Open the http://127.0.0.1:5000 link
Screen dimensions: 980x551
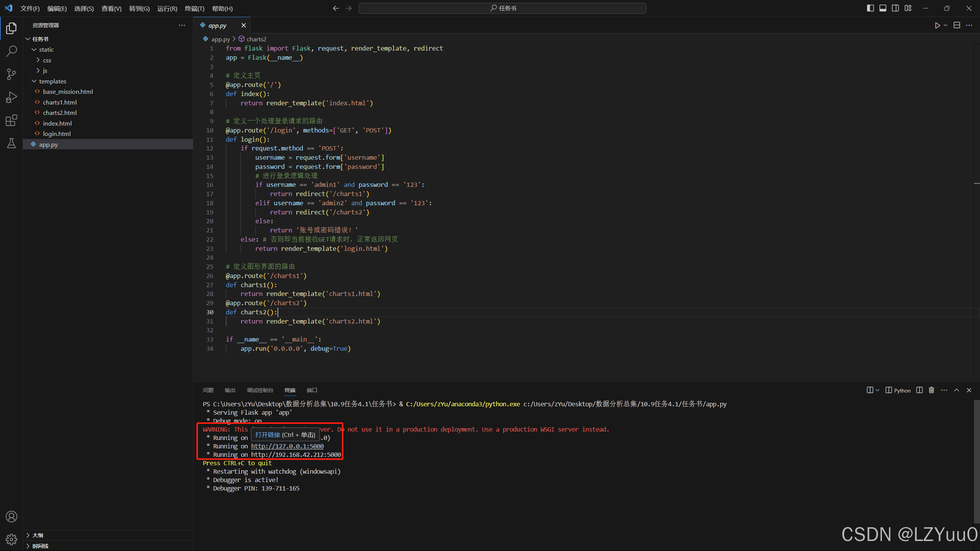point(287,446)
